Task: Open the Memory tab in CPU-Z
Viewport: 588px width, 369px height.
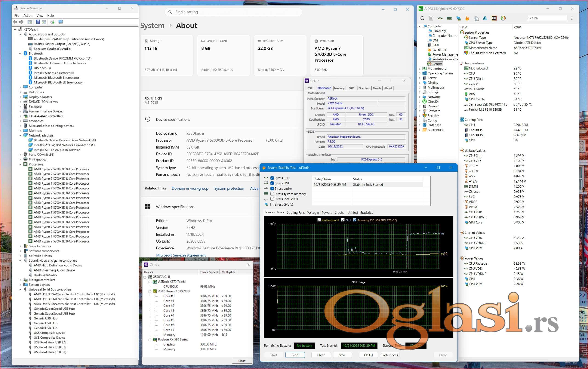Action: [x=339, y=88]
